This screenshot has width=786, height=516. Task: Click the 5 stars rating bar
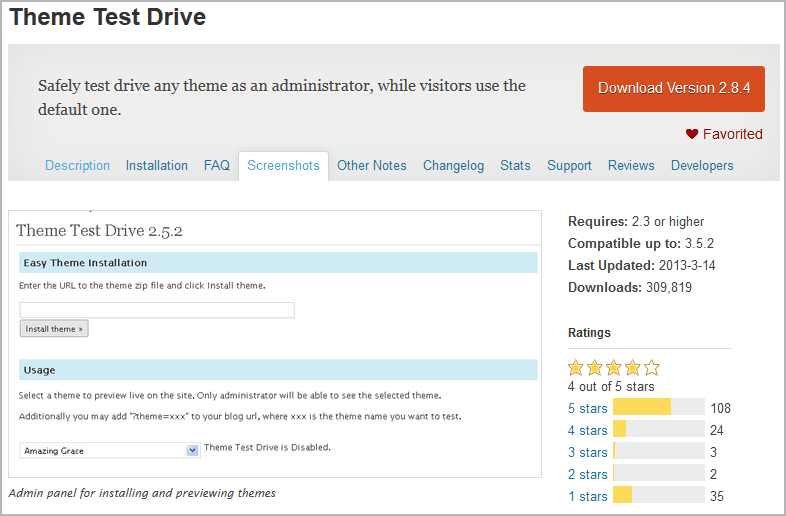click(x=659, y=407)
